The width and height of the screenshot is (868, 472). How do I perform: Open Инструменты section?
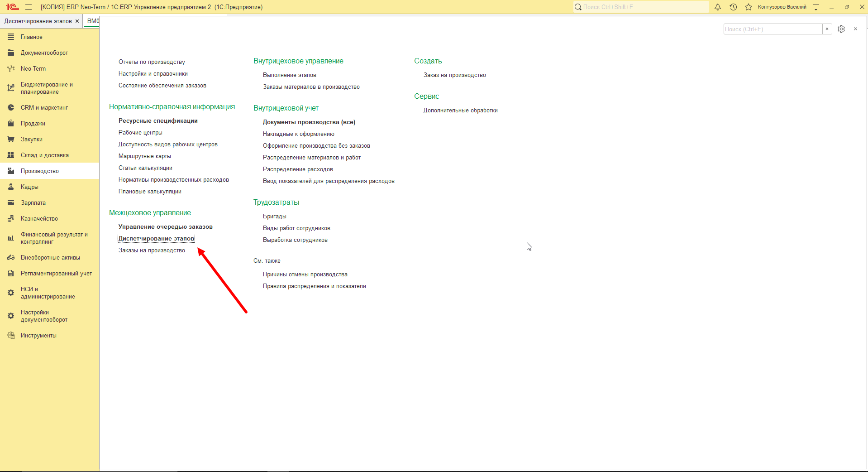pos(49,336)
